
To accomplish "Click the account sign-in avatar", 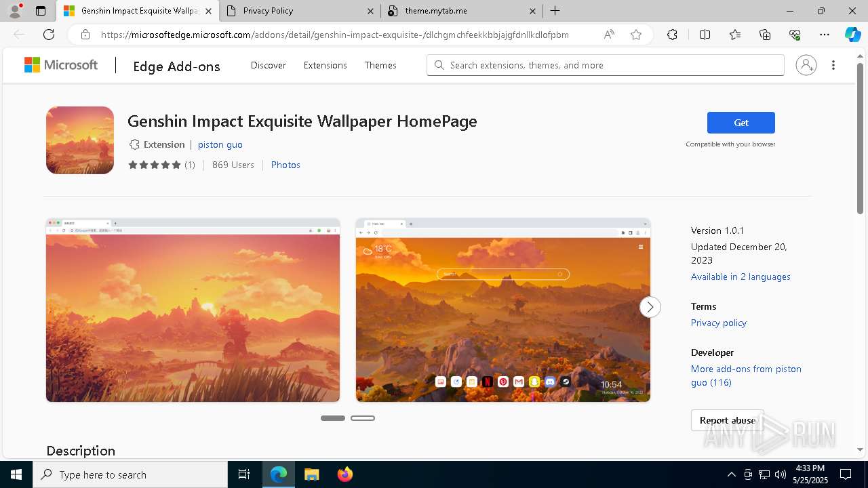I will pyautogui.click(x=806, y=65).
